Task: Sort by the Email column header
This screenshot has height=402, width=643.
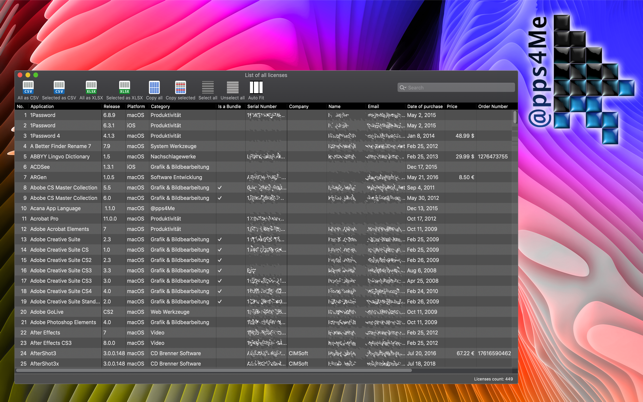Action: point(385,106)
